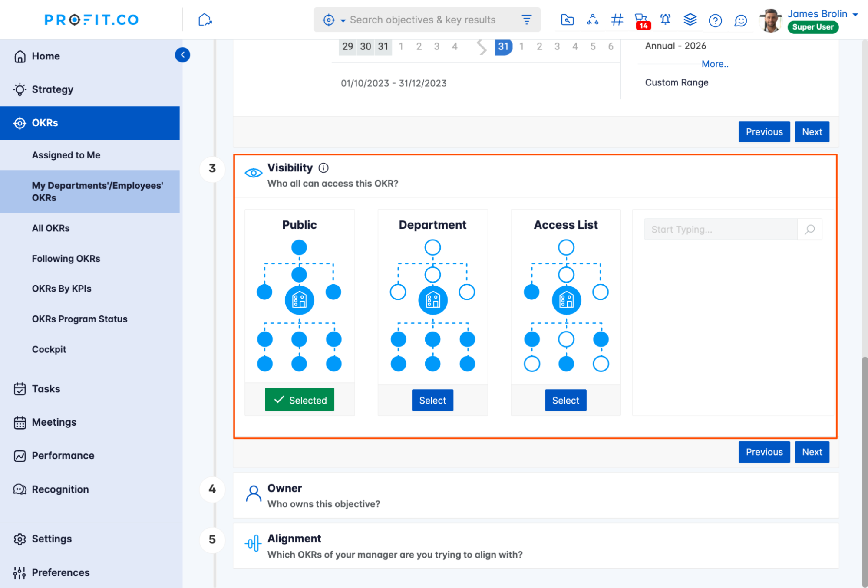Collapse the left sidebar with arrow

click(182, 55)
